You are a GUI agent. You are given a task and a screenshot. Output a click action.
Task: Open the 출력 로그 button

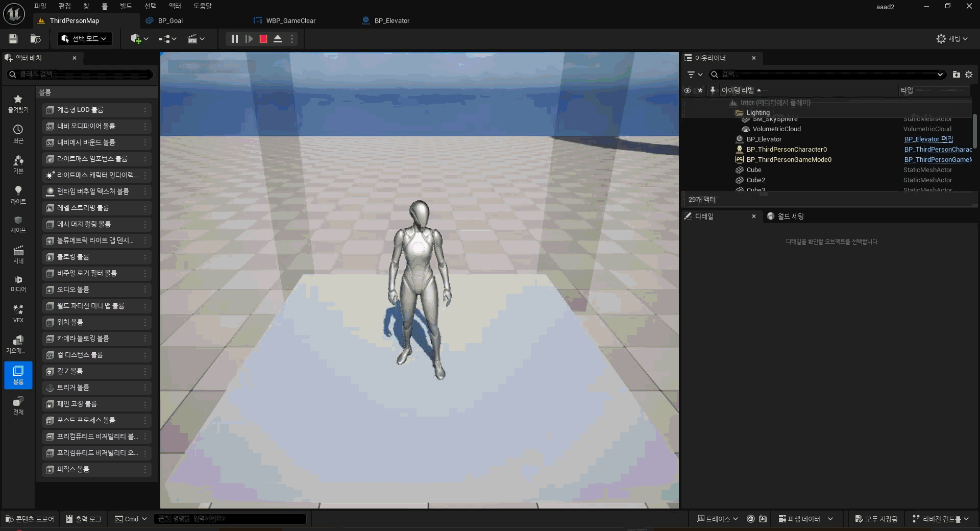tap(84, 519)
